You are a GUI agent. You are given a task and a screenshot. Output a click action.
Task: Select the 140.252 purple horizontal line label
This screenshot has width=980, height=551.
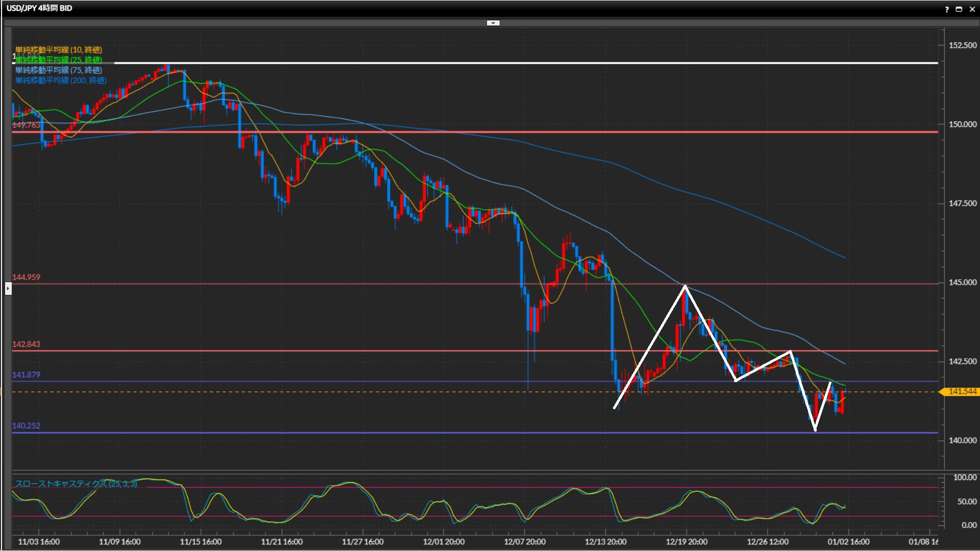click(26, 425)
